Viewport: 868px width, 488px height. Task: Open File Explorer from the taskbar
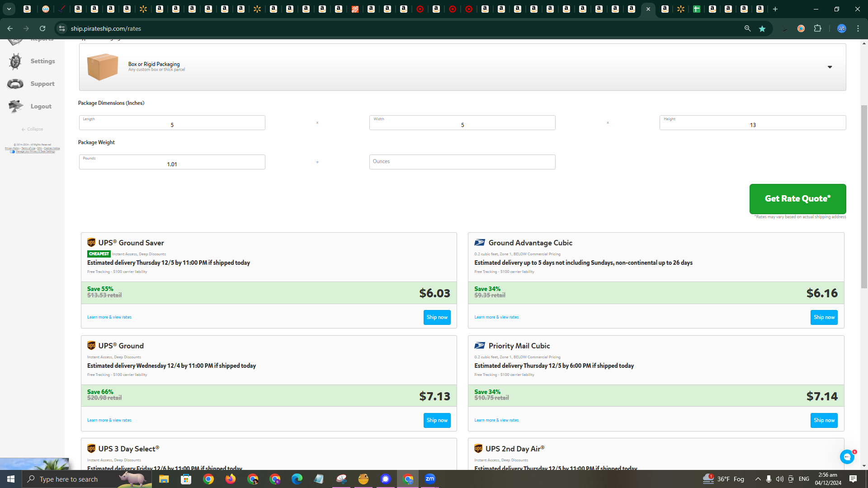click(x=164, y=479)
